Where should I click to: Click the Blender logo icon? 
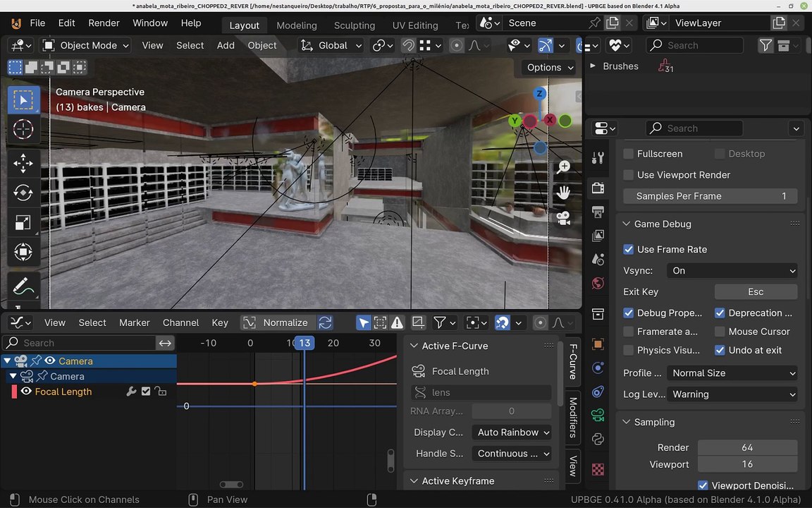coord(16,23)
